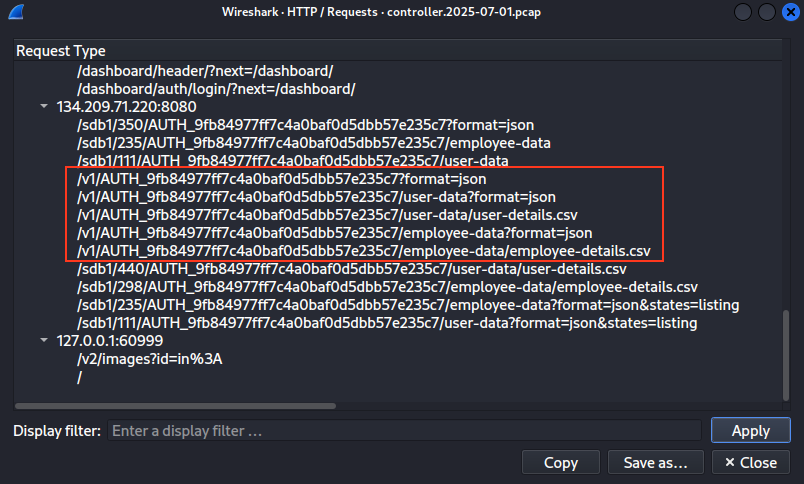The height and width of the screenshot is (484, 804).
Task: Click the "Display filter:" label
Action: [57, 431]
